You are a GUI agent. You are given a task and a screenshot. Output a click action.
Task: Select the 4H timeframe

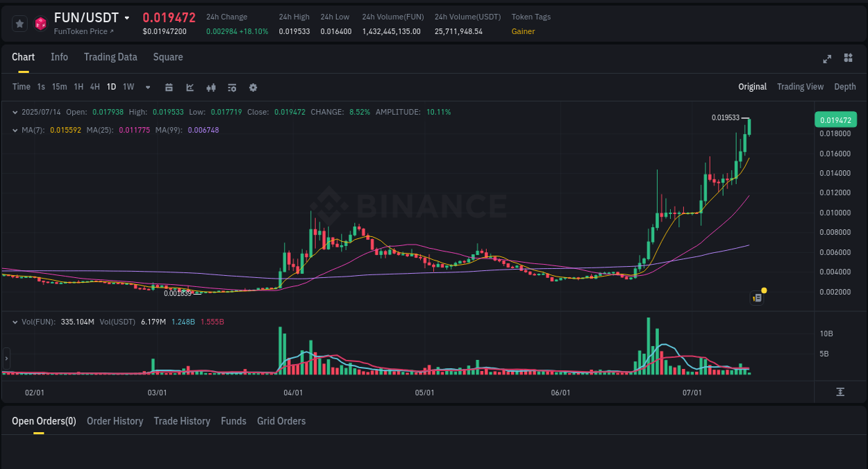94,87
